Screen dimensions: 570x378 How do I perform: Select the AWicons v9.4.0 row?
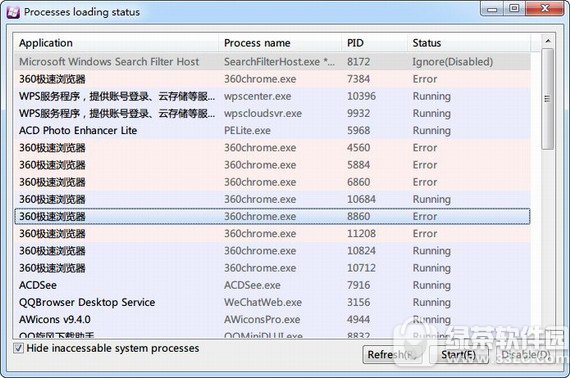[272, 319]
